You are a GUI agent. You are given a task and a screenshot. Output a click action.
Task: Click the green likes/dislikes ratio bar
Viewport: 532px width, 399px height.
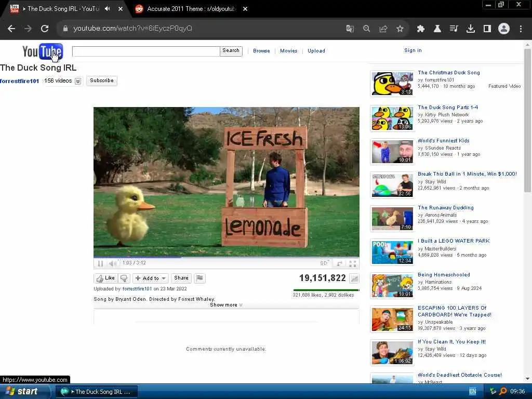[x=326, y=290]
